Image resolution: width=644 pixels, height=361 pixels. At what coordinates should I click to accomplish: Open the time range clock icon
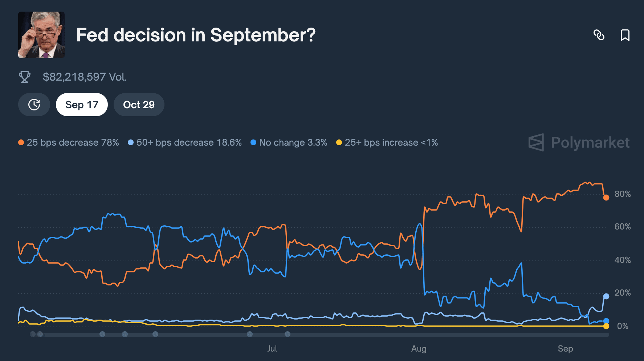tap(34, 105)
